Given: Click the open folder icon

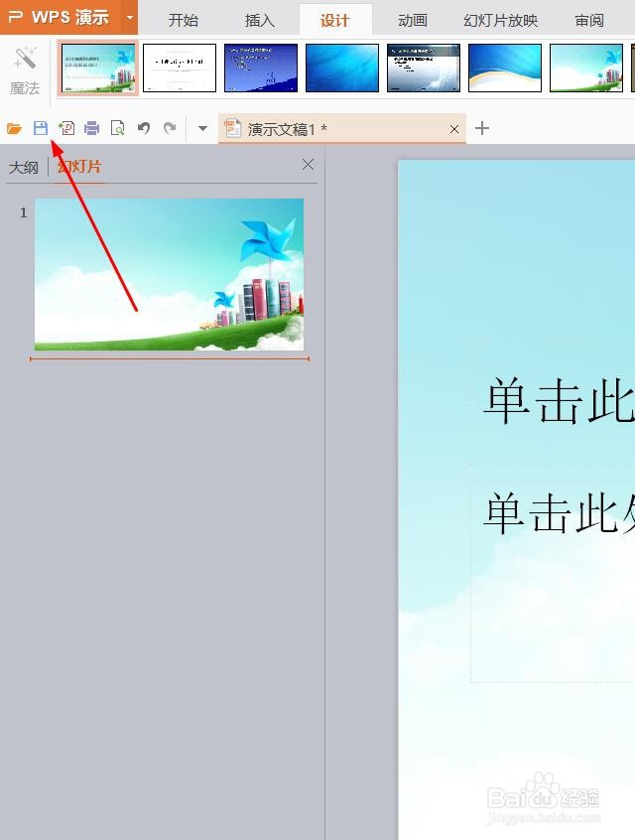Looking at the screenshot, I should click(14, 128).
